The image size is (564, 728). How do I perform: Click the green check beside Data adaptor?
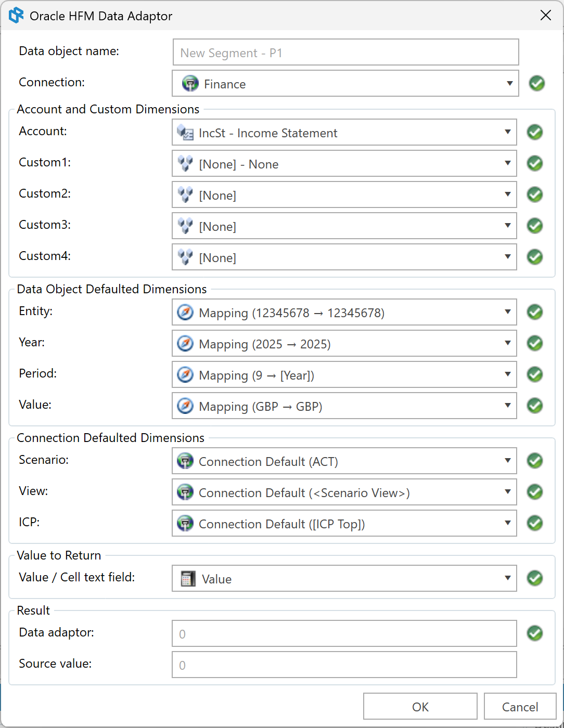tap(535, 633)
